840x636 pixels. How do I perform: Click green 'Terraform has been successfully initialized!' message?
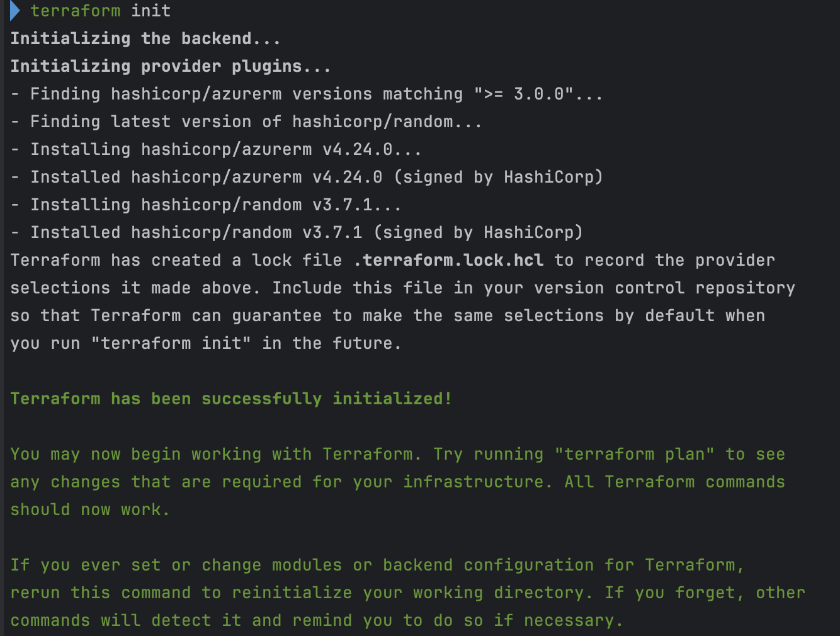pyautogui.click(x=231, y=399)
